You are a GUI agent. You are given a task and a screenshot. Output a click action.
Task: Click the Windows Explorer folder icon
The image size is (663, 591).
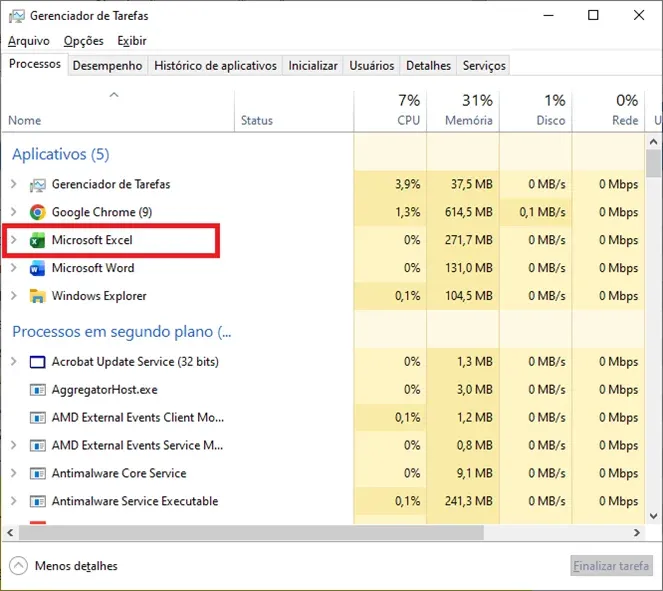point(37,296)
